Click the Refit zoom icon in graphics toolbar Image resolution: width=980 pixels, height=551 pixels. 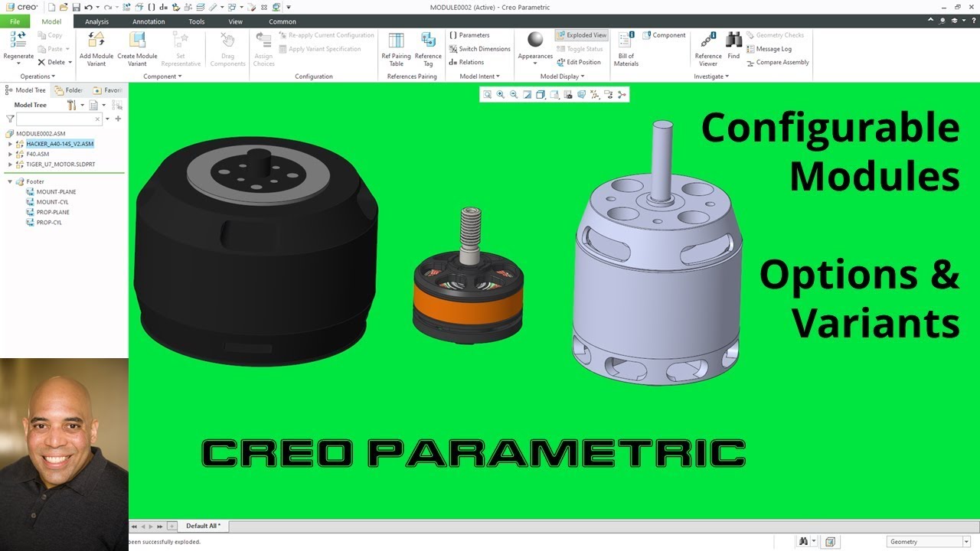[487, 95]
